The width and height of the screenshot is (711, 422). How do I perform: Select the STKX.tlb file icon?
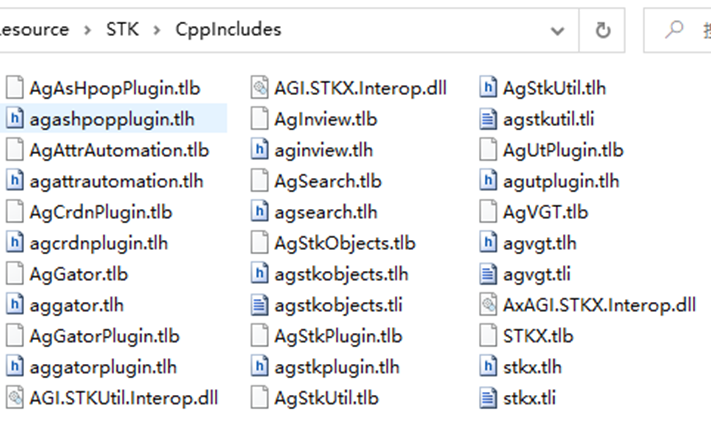(488, 335)
